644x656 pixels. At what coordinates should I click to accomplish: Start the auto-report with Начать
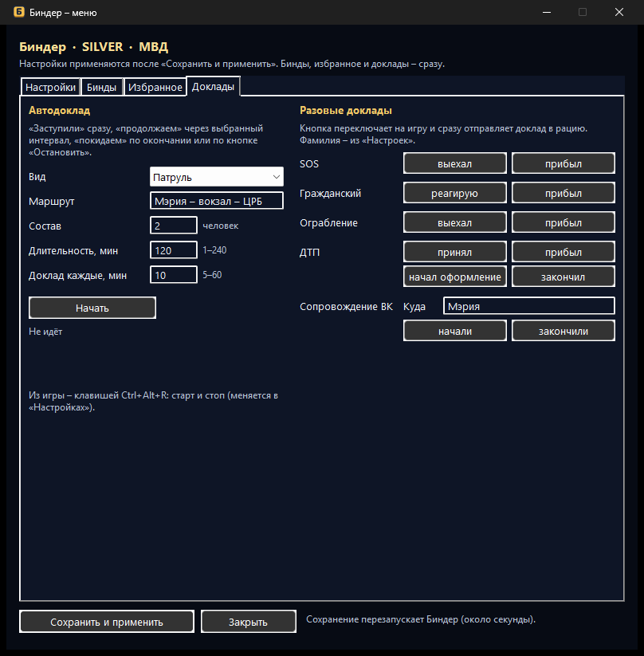92,308
